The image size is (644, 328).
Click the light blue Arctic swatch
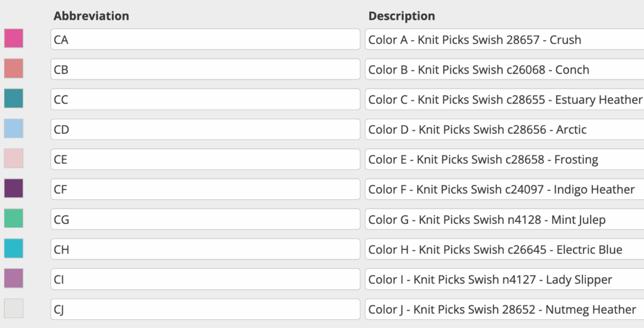point(14,128)
